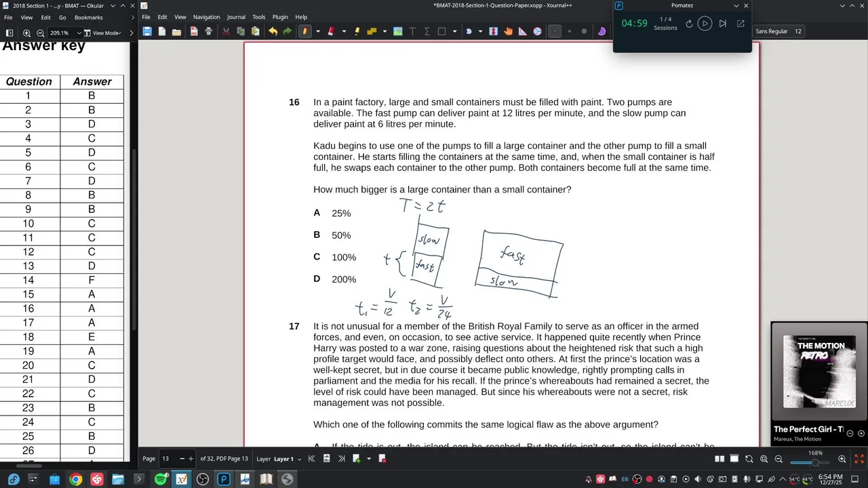Image resolution: width=868 pixels, height=488 pixels.
Task: Open the yellow shape tool's dropdown
Action: point(384,31)
